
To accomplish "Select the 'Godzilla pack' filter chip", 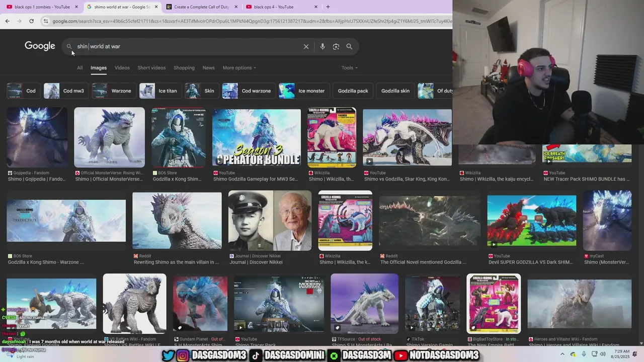I will click(353, 91).
